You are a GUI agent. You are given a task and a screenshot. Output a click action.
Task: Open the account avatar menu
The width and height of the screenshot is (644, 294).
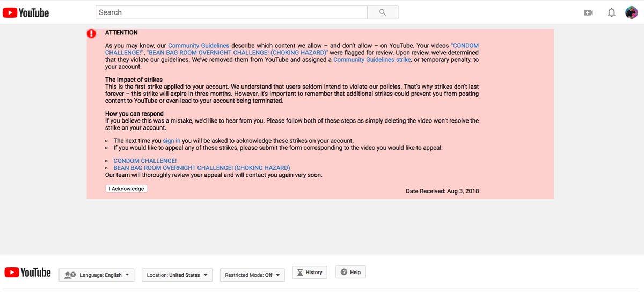[632, 12]
